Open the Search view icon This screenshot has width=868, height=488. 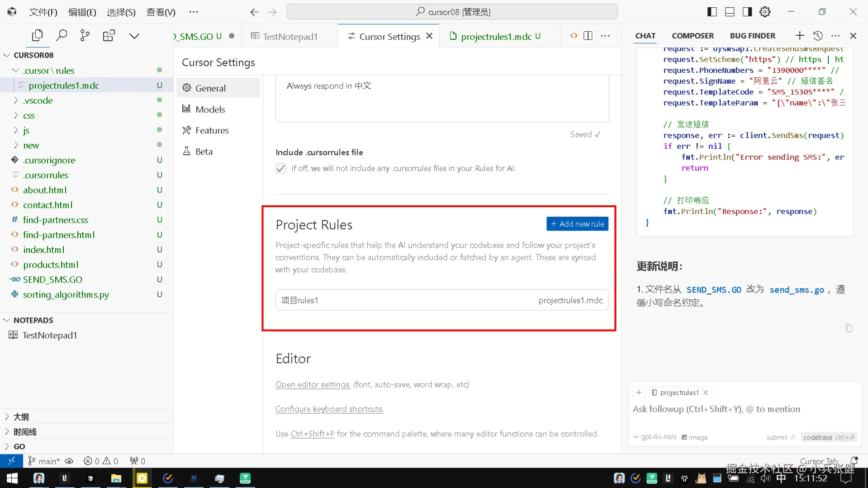pos(62,36)
